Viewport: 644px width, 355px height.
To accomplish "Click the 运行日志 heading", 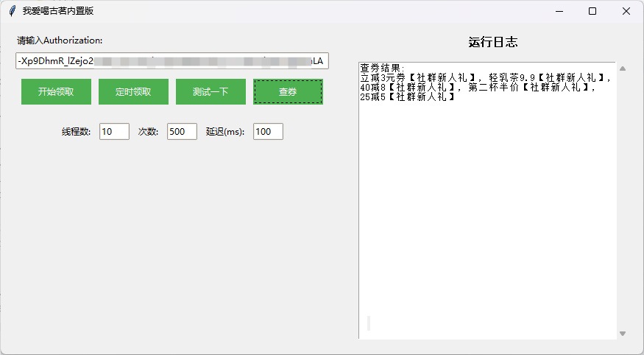I will (x=493, y=43).
